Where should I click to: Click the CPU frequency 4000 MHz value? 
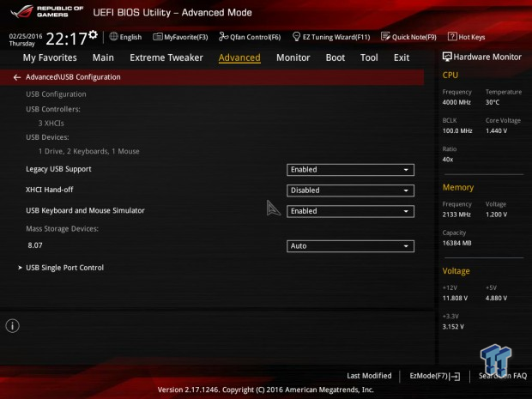[456, 102]
